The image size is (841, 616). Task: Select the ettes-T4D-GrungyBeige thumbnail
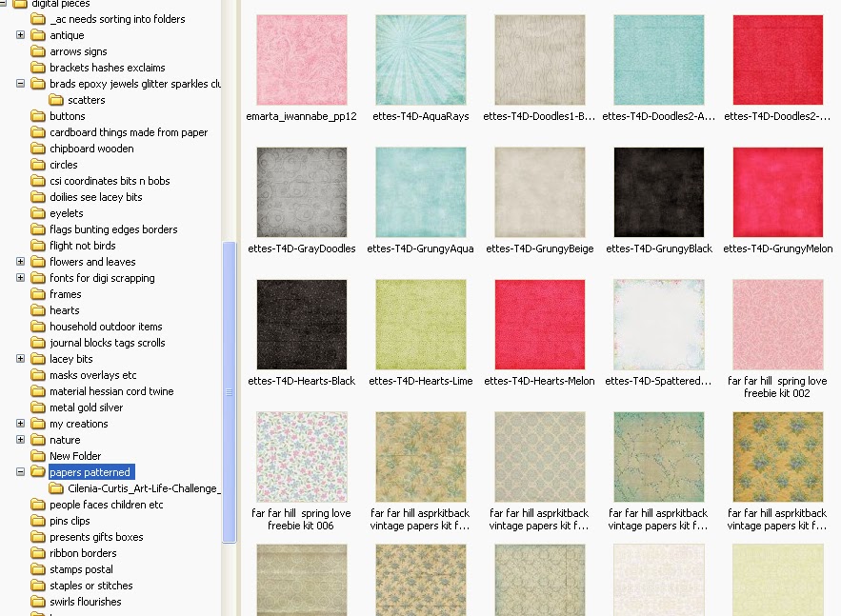[x=540, y=192]
